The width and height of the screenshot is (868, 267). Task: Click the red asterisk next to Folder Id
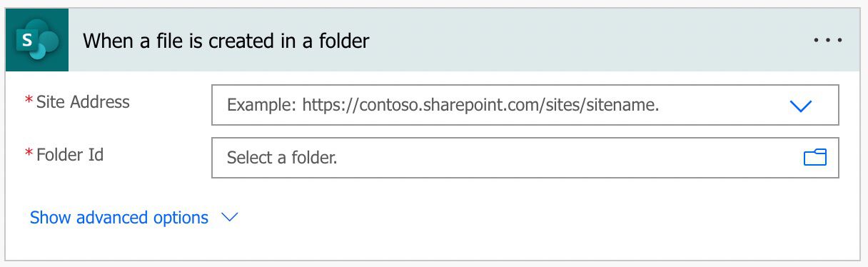tap(29, 153)
